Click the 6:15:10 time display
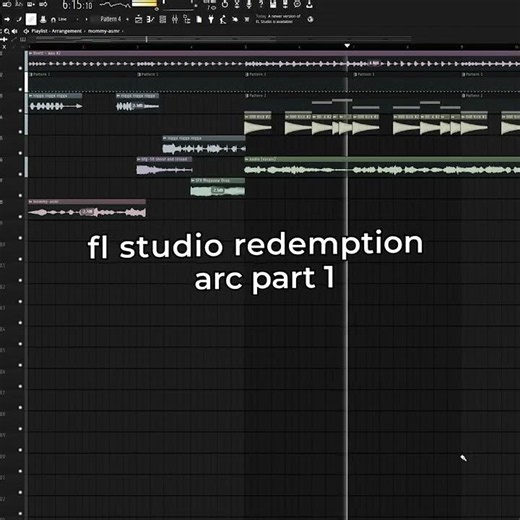This screenshot has height=520, width=520. [x=77, y=5]
